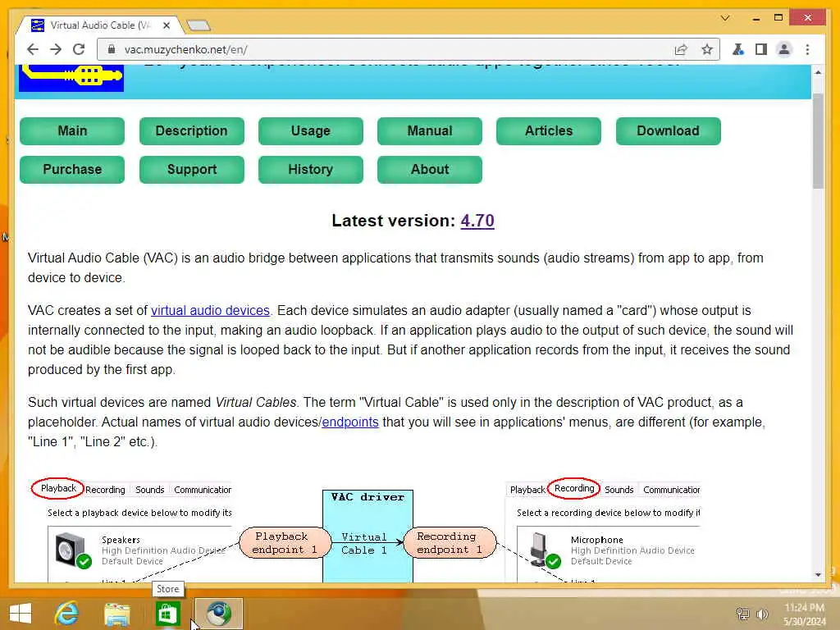Select the Chromium browser taskbar icon
This screenshot has width=840, height=630.
[218, 614]
